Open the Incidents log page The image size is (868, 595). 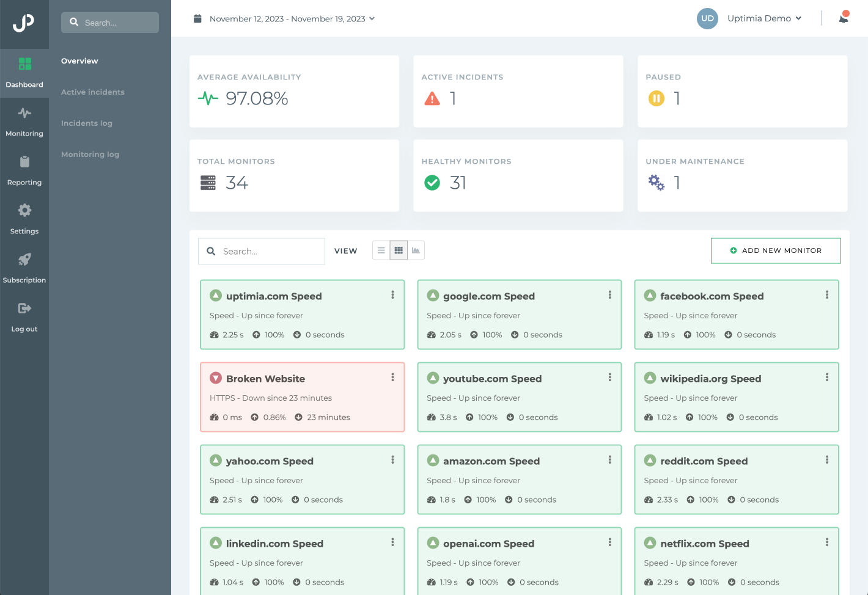click(86, 123)
